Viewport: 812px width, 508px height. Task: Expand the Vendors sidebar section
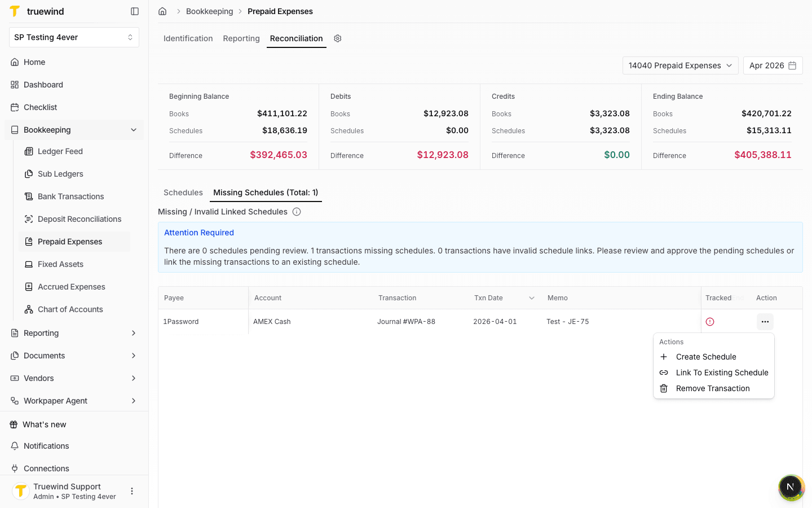74,378
